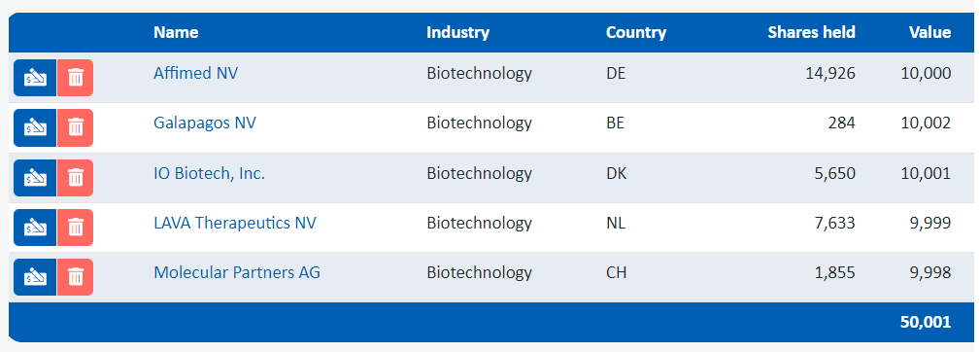Image resolution: width=980 pixels, height=352 pixels.
Task: Click the Industry column header
Action: [x=458, y=32]
